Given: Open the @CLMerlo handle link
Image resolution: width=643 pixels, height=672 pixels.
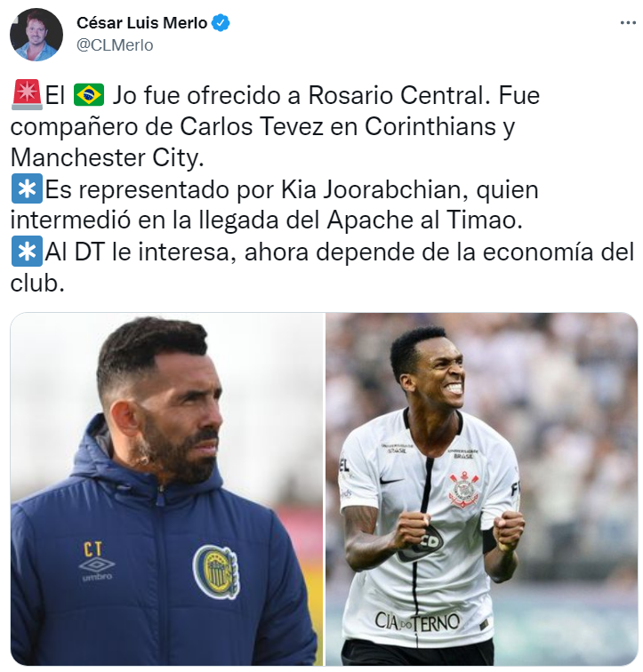Looking at the screenshot, I should (115, 45).
